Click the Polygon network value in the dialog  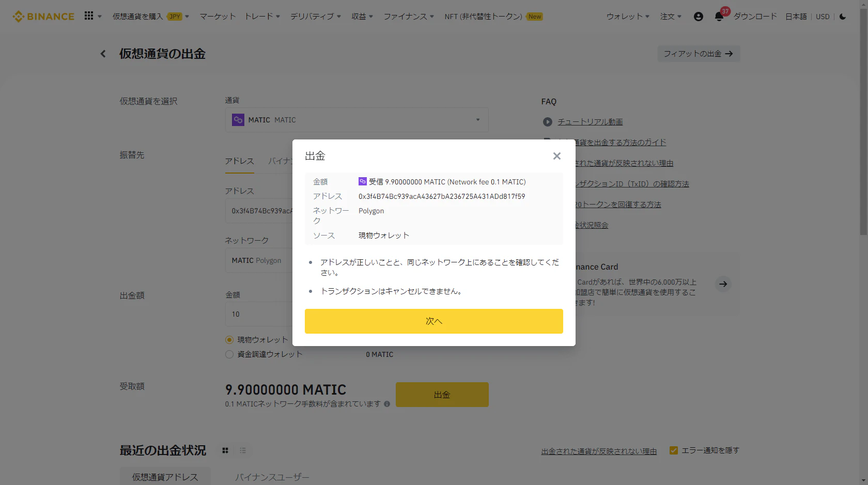371,211
